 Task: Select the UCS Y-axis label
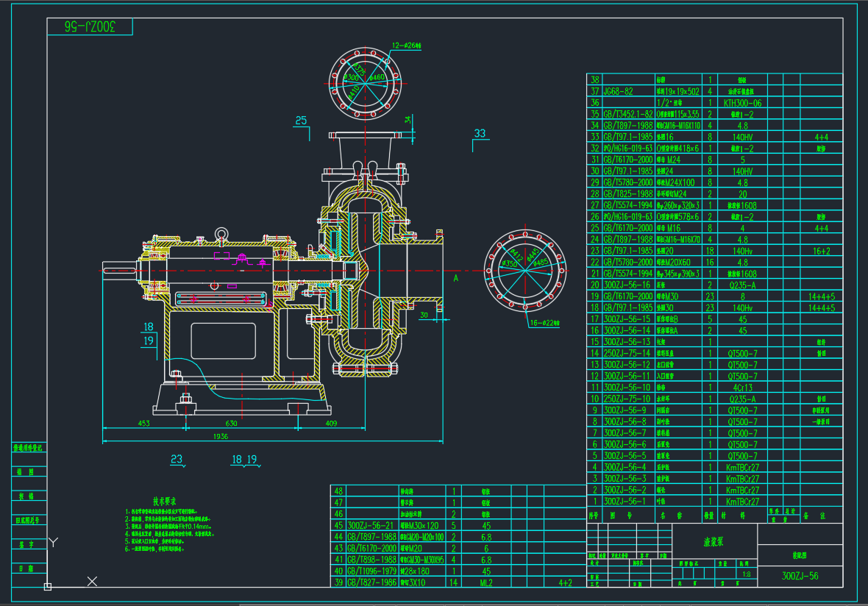tap(52, 543)
